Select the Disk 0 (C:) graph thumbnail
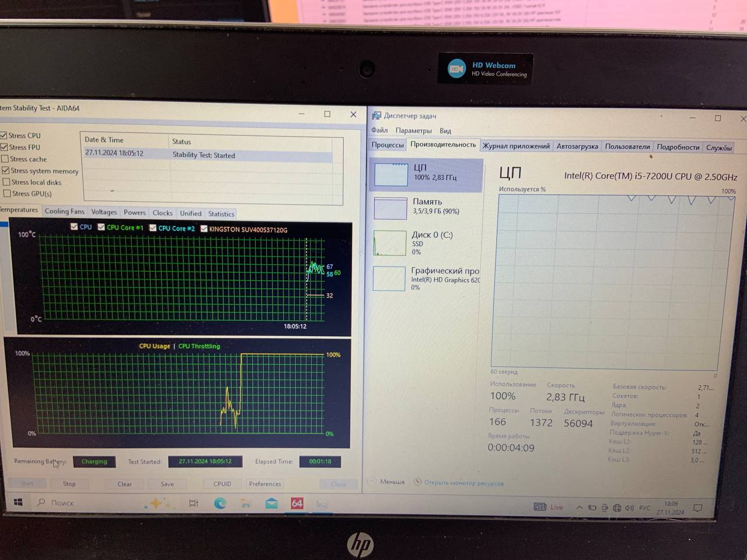 pyautogui.click(x=389, y=243)
